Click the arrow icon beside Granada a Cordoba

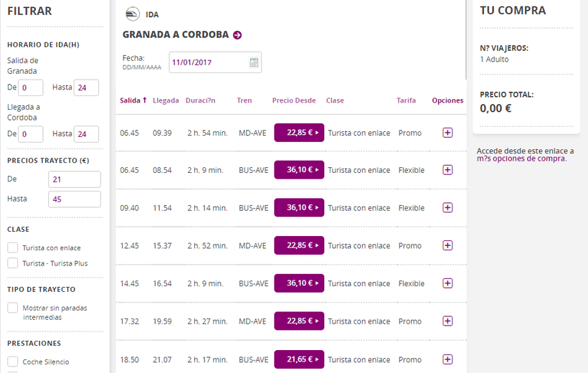tap(237, 34)
